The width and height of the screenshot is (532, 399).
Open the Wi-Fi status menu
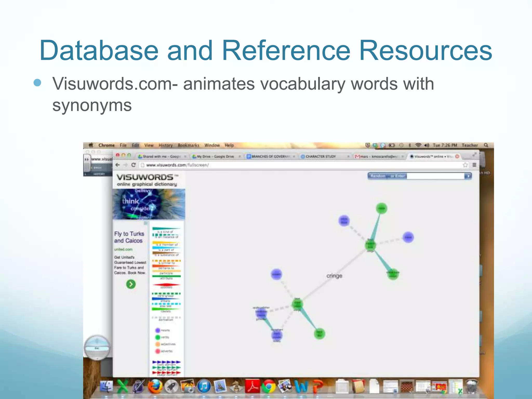pyautogui.click(x=418, y=145)
